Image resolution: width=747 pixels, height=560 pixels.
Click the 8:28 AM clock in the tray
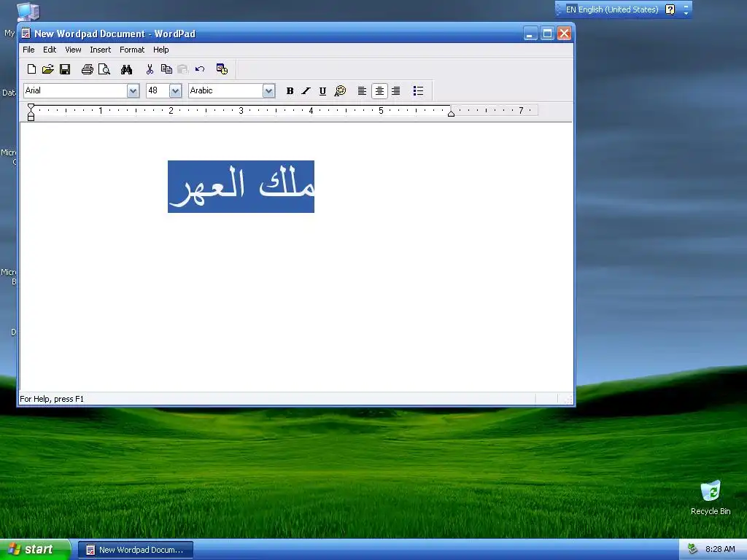[x=720, y=549]
